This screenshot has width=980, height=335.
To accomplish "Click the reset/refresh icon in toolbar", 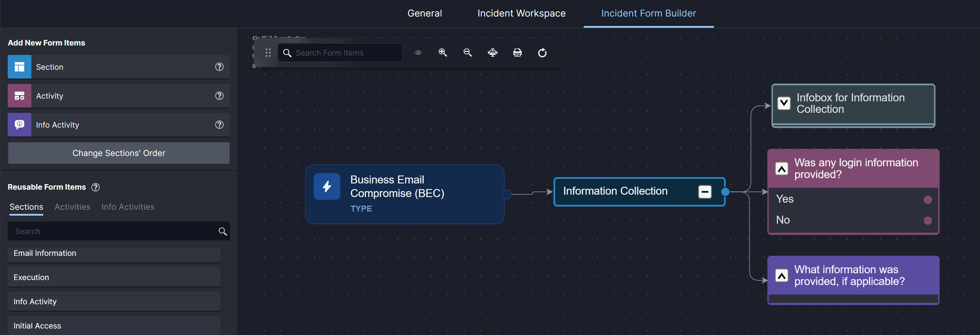I will pyautogui.click(x=542, y=53).
